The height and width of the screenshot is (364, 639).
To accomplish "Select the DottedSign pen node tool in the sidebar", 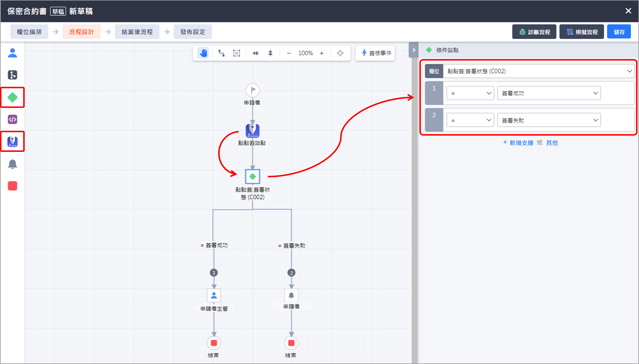I will tap(12, 141).
